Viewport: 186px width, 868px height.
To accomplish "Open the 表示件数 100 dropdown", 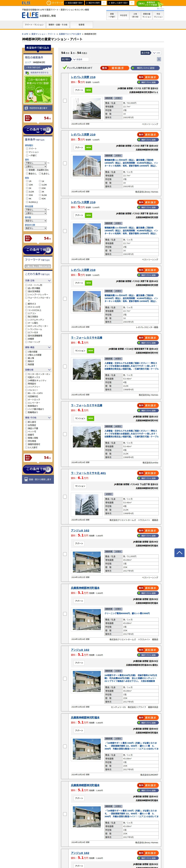I will tap(156, 53).
